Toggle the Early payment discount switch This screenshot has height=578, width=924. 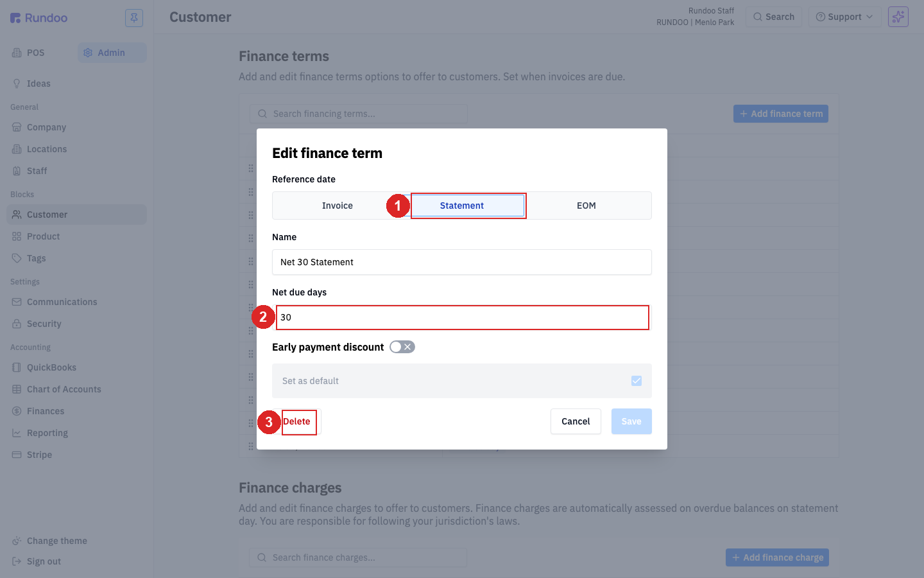coord(402,347)
